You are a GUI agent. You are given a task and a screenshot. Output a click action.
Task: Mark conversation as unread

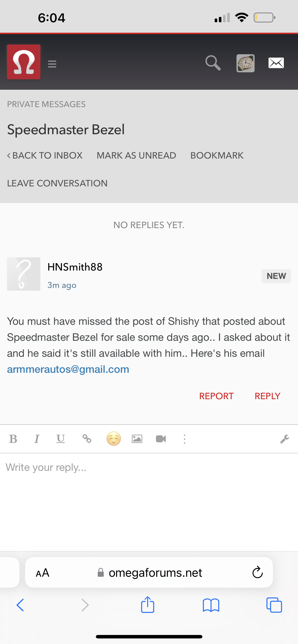point(136,156)
